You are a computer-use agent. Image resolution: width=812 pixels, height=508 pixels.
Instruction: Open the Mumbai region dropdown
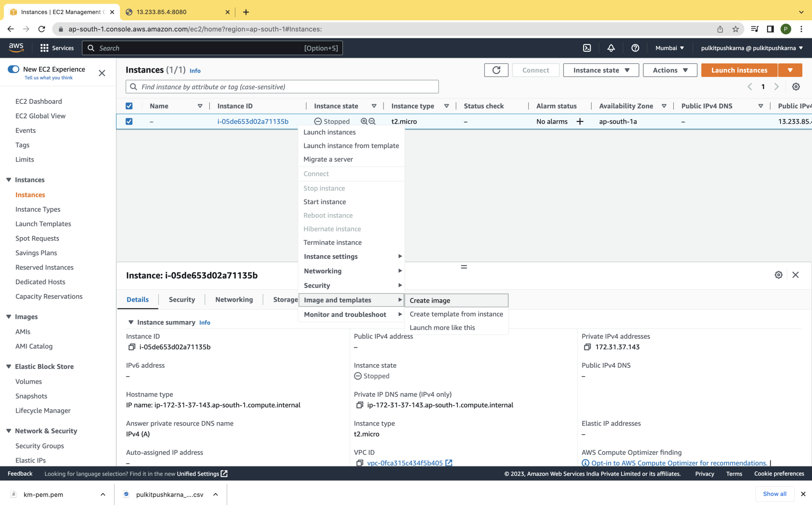[x=670, y=48]
